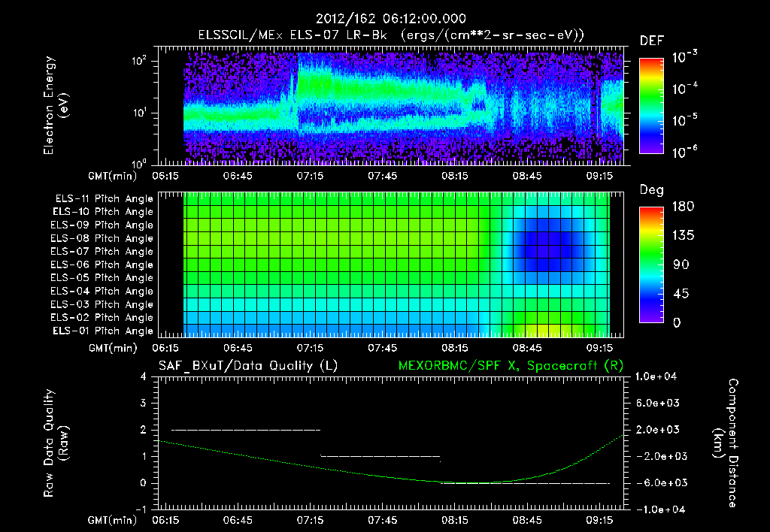Viewport: 770px width, 532px height.
Task: Click the ELS-08 Pitch Angle row label
Action: [x=102, y=238]
